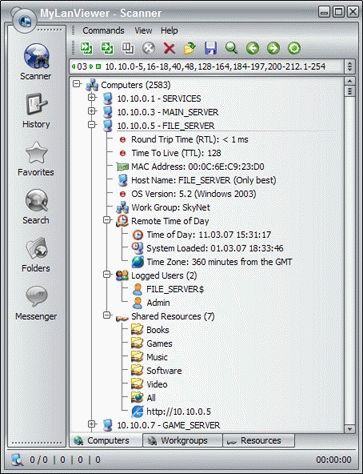
Task: Collapse the Computers (2583) root node
Action: pyautogui.click(x=77, y=84)
